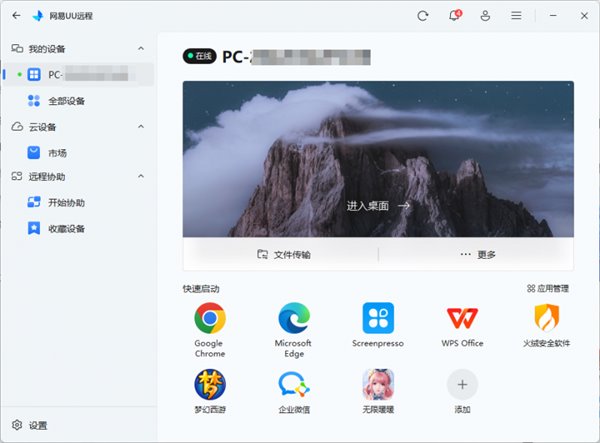Open 应用管理 link
The image size is (600, 443).
(x=548, y=288)
